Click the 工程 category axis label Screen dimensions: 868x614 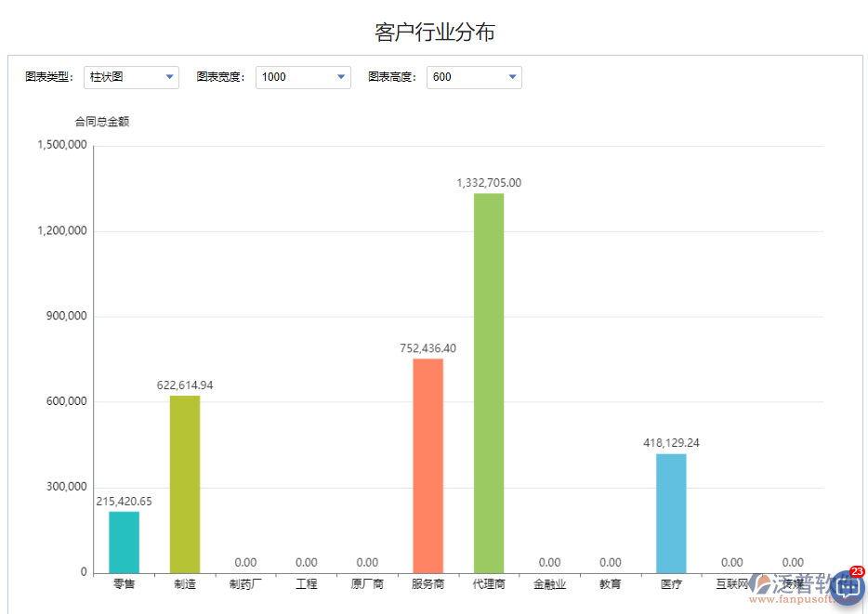click(x=306, y=583)
